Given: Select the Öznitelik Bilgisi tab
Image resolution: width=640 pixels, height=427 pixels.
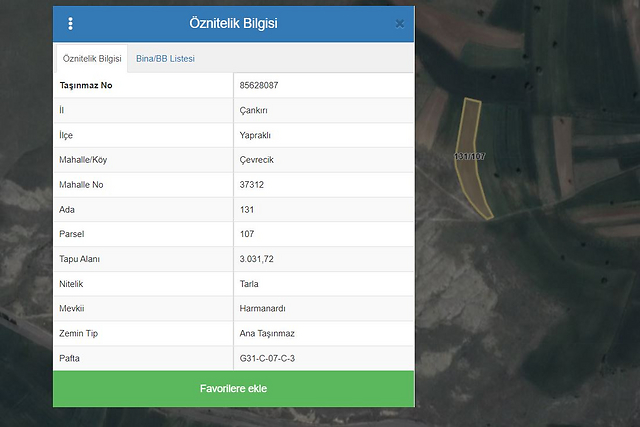Looking at the screenshot, I should pyautogui.click(x=92, y=59).
